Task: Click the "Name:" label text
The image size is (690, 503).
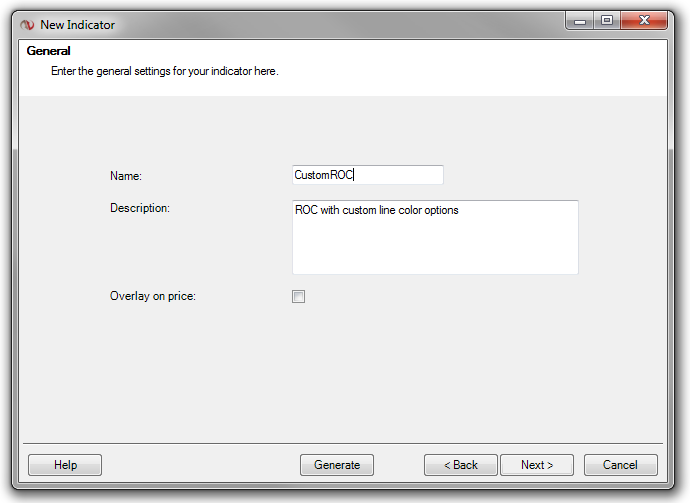Action: (x=126, y=176)
